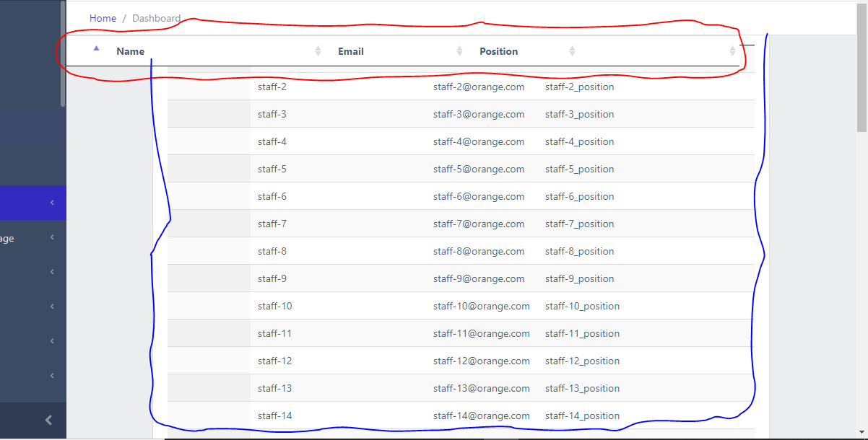Click the ascending sort arrow beside Name
This screenshot has width=868, height=440.
pos(95,47)
